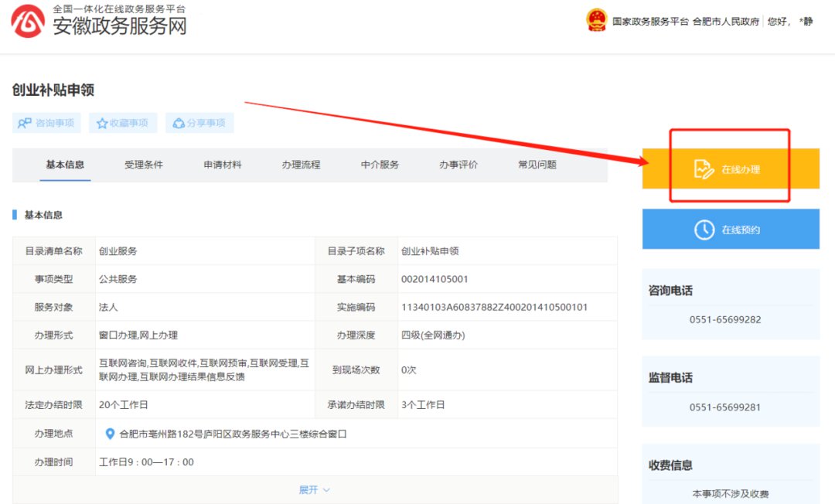View the 办事评价 tab
The image size is (835, 504).
458,165
